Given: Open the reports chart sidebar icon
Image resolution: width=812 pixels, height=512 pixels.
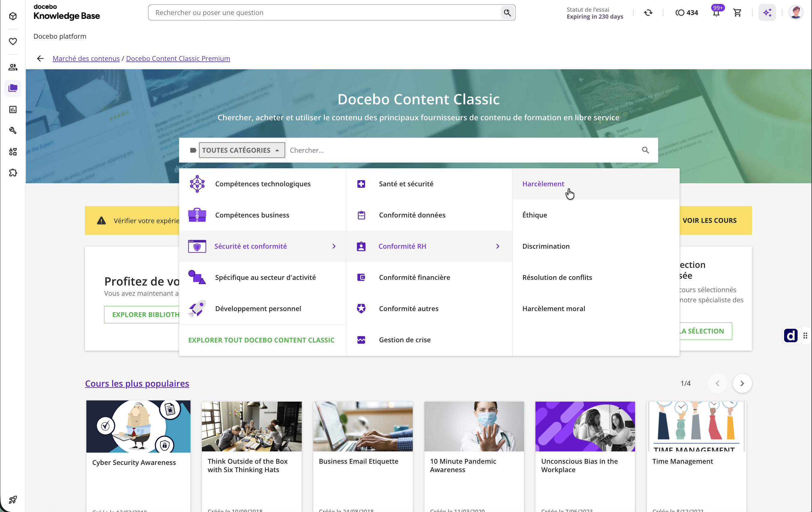Looking at the screenshot, I should pyautogui.click(x=13, y=109).
